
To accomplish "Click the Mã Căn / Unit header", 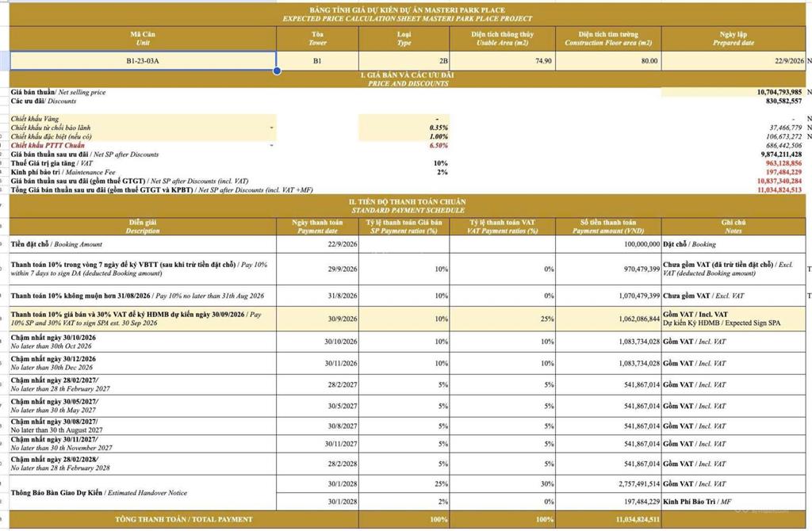I will (143, 38).
